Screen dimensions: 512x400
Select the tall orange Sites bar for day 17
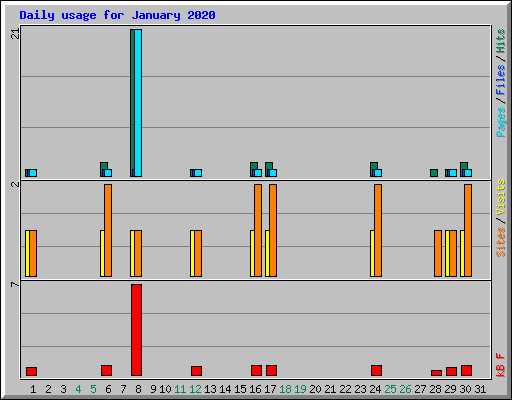pos(273,230)
